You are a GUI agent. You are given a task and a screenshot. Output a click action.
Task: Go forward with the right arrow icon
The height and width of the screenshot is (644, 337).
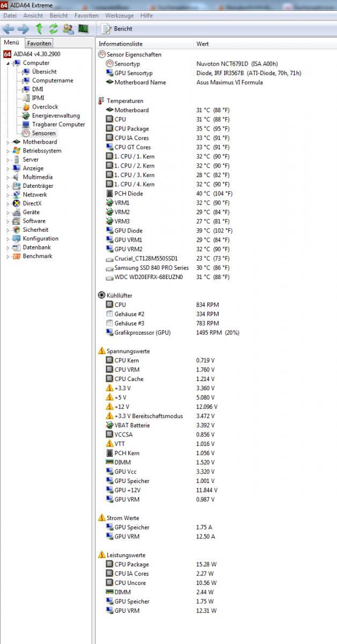point(23,29)
